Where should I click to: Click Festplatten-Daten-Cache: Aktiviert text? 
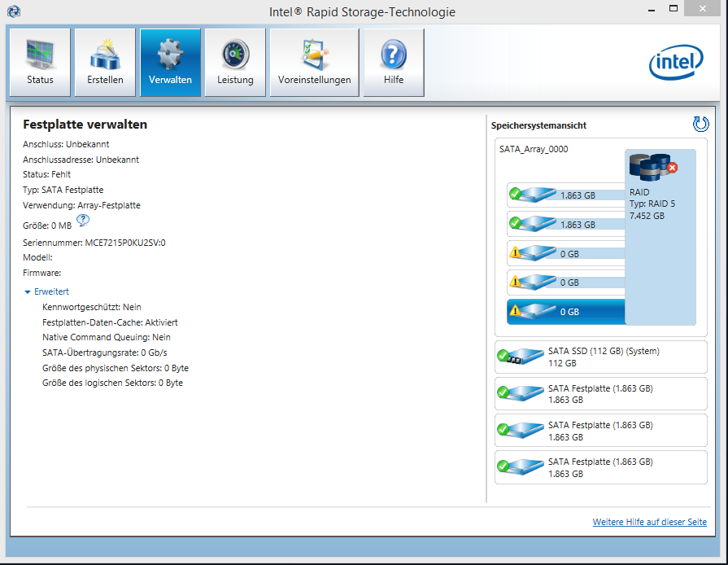click(110, 322)
